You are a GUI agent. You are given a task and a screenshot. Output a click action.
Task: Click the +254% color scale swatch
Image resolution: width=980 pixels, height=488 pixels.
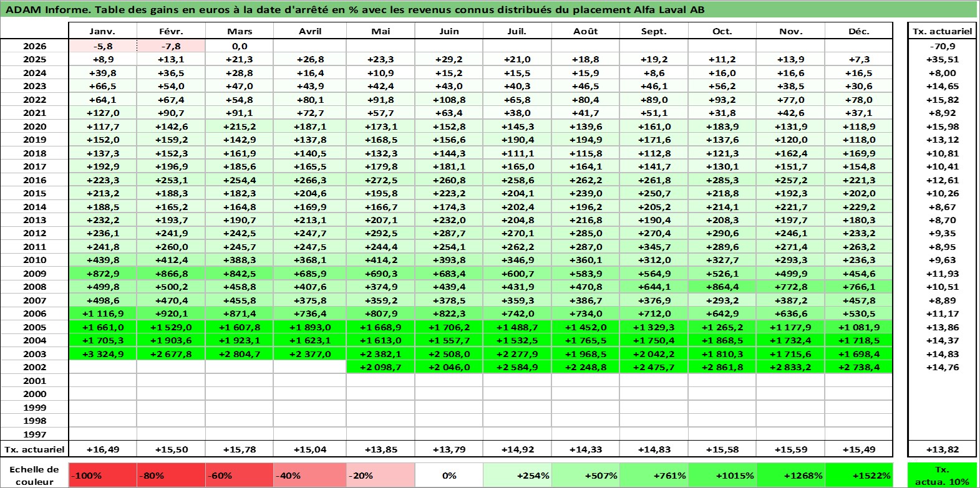tap(517, 476)
